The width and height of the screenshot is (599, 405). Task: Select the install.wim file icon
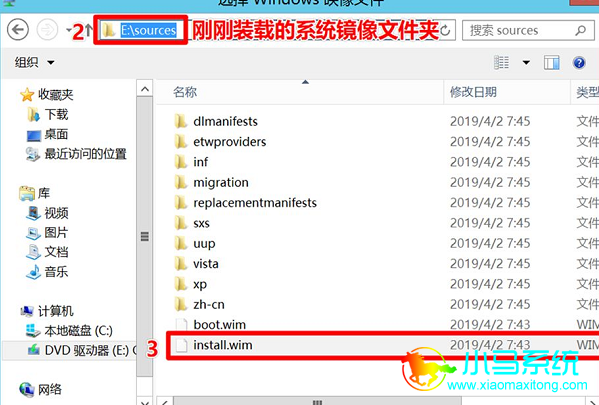tap(181, 345)
